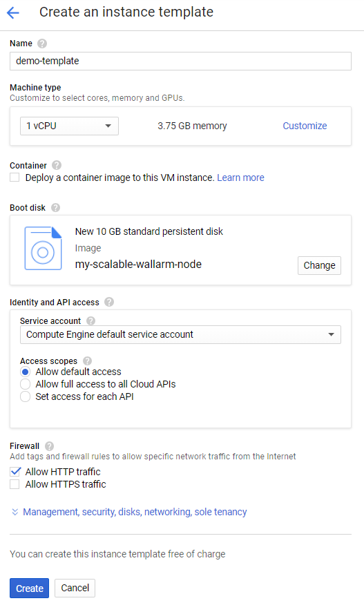
Task: Open the 1 vCPU machine type dropdown
Action: pos(69,126)
